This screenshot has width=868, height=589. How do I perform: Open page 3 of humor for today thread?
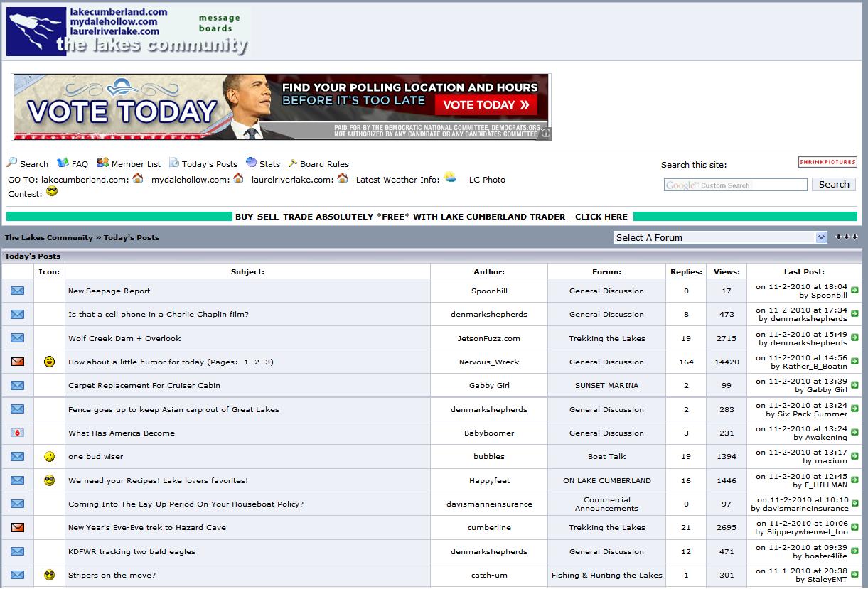(268, 362)
